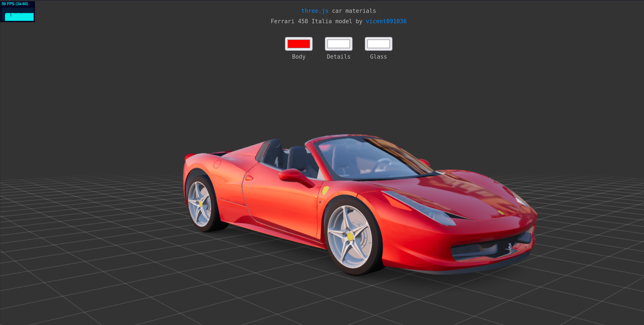The image size is (644, 325).
Task: Click the Glass label text
Action: click(378, 57)
